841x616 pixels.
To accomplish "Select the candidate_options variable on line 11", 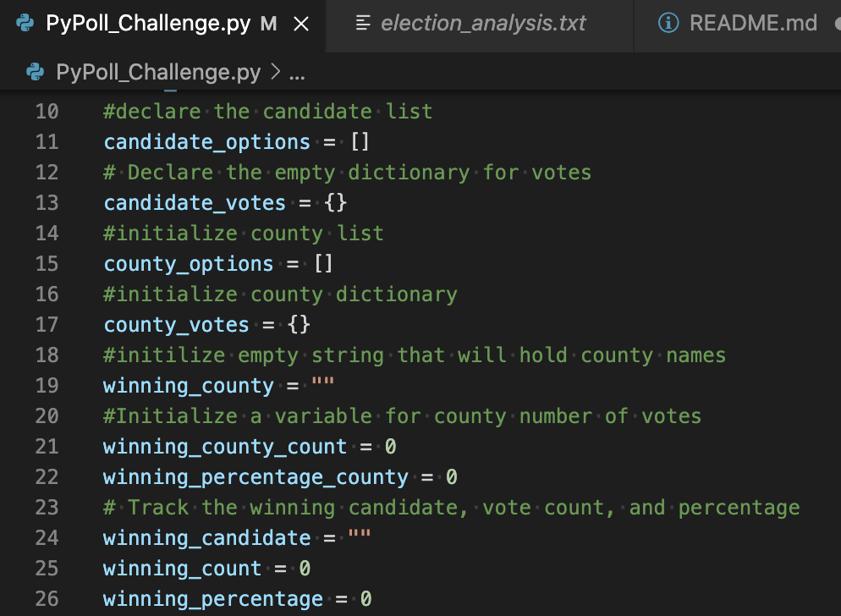I will 206,141.
